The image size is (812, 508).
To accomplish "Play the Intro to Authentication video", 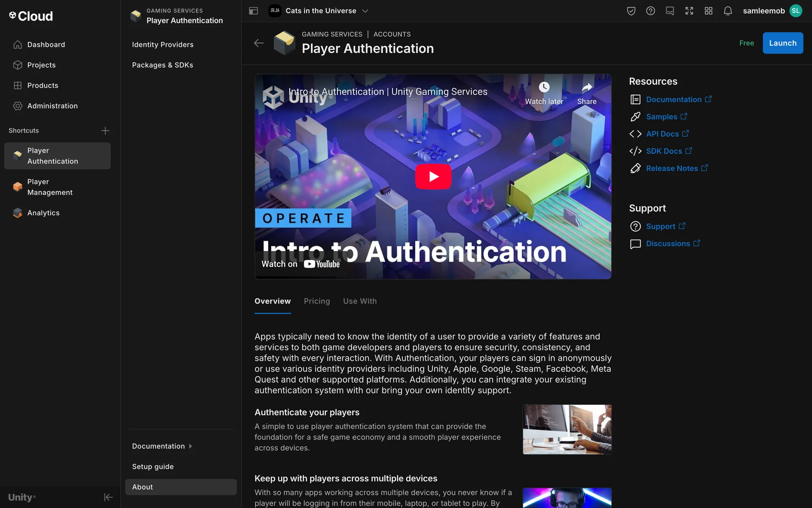I will 433,177.
